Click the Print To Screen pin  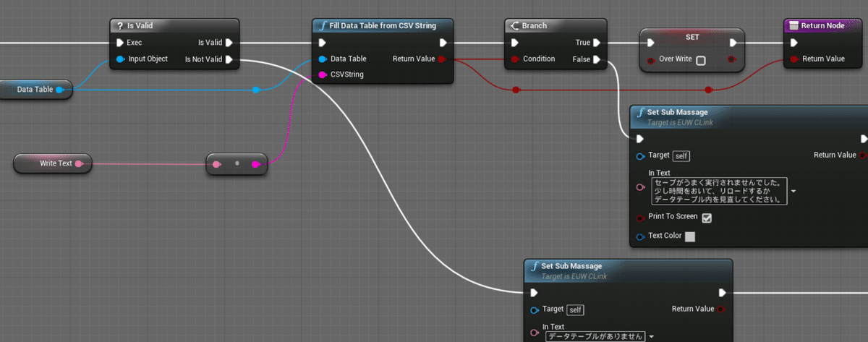[x=640, y=218]
